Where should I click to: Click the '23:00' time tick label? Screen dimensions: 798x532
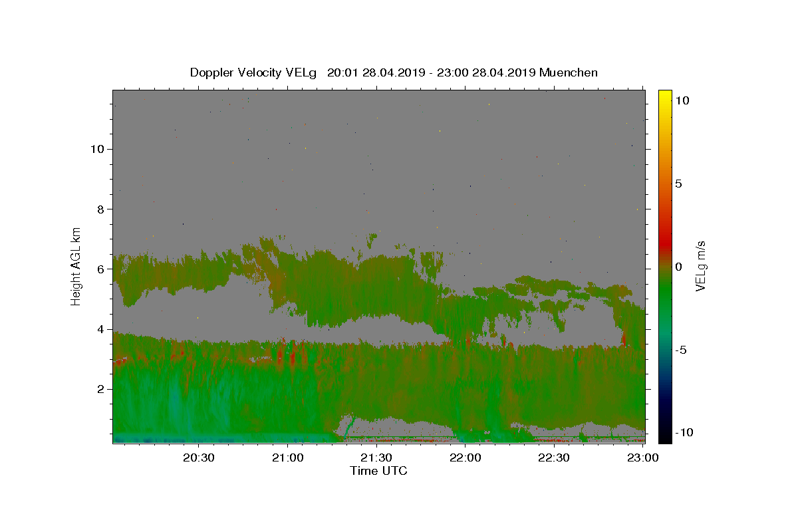click(642, 458)
